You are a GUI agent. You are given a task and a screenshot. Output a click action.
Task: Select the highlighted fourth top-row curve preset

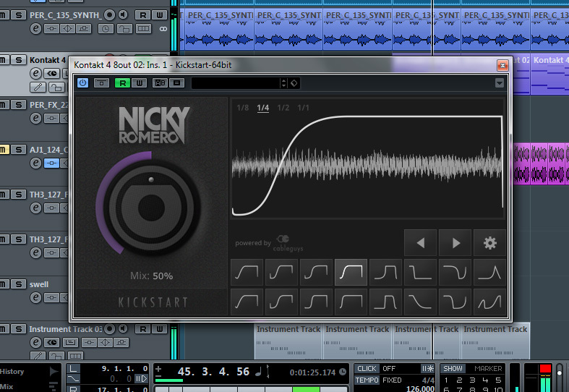click(x=351, y=272)
